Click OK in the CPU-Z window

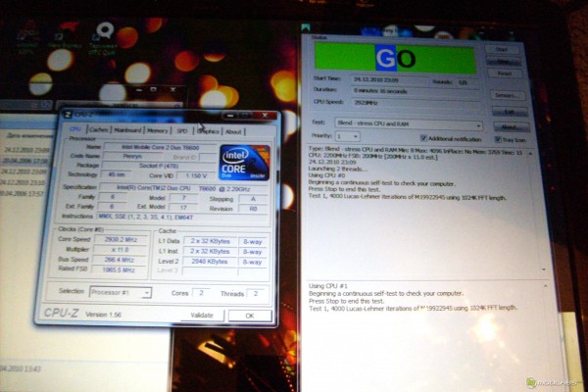250,316
